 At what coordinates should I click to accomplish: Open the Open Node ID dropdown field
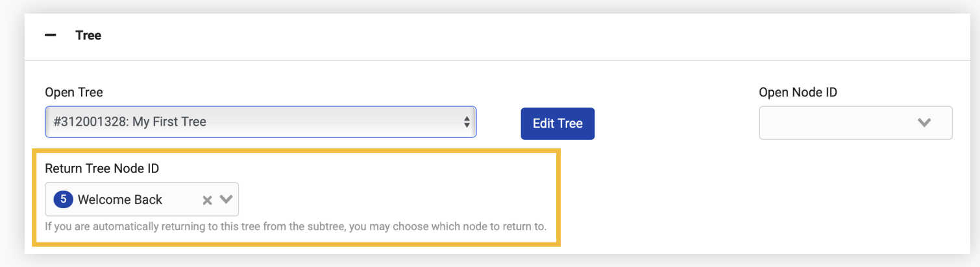855,122
